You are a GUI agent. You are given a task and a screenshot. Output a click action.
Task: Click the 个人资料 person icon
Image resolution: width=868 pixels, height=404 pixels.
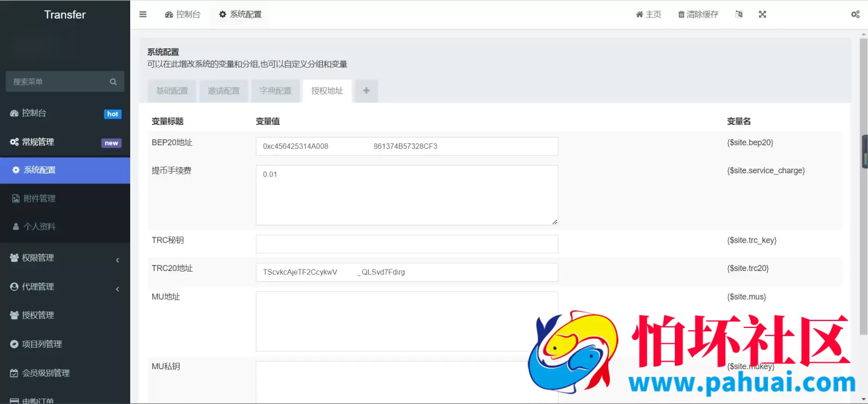(x=16, y=227)
